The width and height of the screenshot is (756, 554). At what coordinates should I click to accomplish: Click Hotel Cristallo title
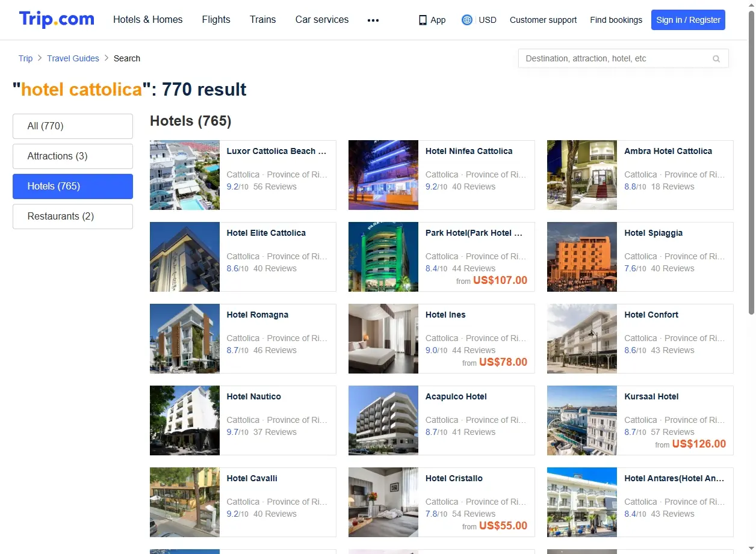click(x=454, y=479)
